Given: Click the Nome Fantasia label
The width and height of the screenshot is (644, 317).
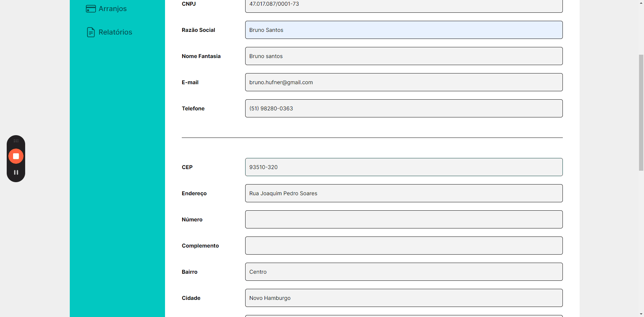Looking at the screenshot, I should click(201, 56).
